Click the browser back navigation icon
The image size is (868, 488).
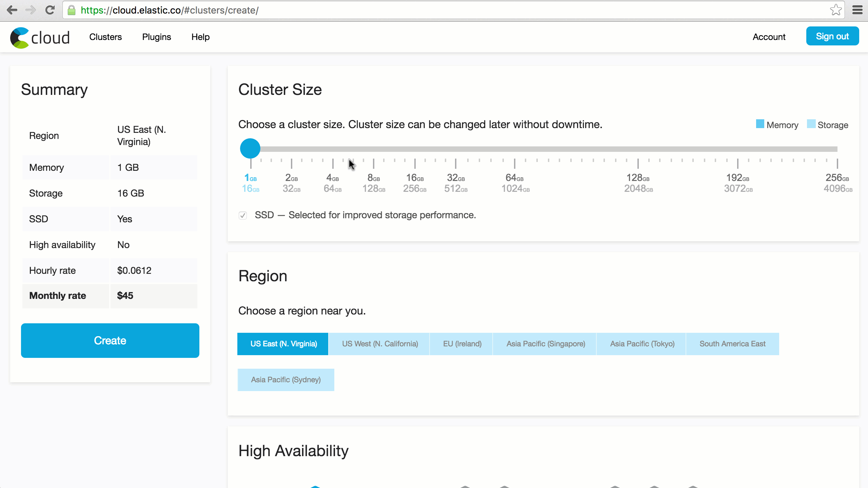point(12,10)
